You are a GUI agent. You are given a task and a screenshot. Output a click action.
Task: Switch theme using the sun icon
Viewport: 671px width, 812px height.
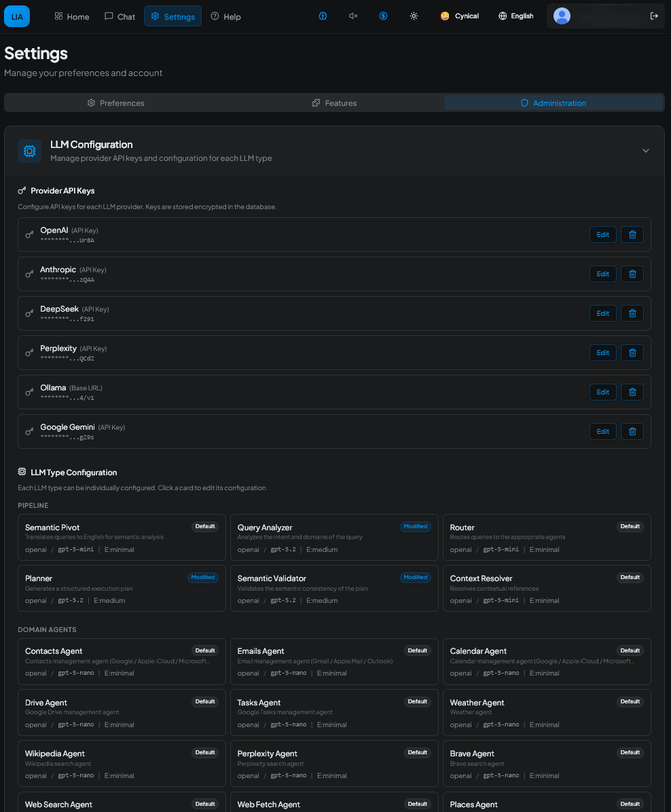tap(414, 16)
